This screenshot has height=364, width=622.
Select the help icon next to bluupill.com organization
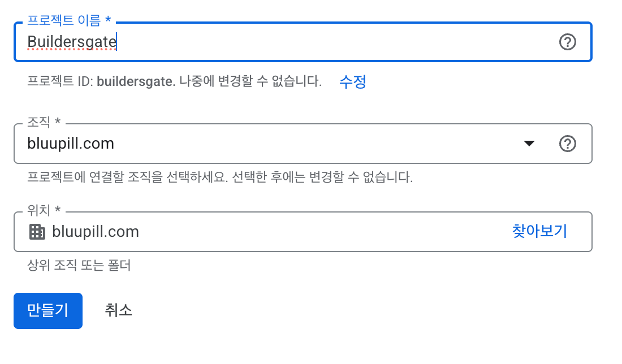click(x=568, y=144)
